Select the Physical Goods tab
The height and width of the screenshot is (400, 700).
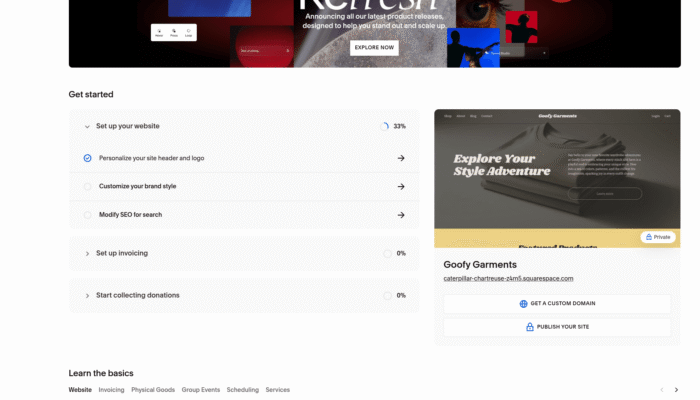click(x=153, y=390)
